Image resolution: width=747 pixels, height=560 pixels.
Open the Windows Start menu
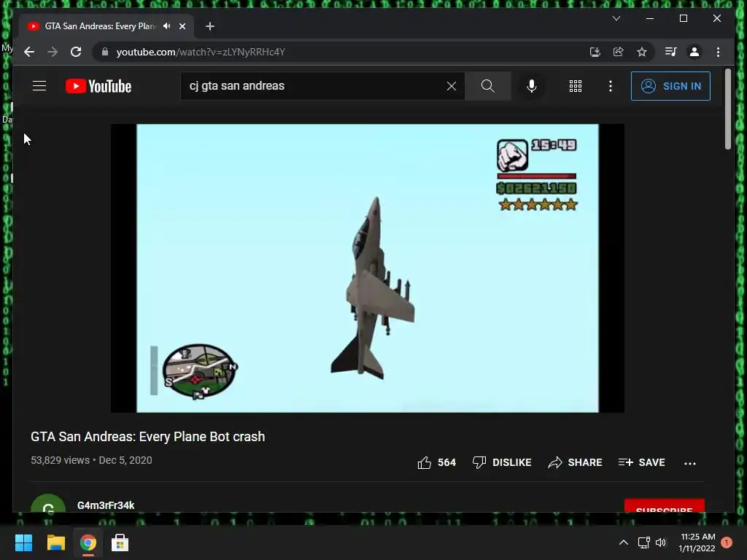23,542
